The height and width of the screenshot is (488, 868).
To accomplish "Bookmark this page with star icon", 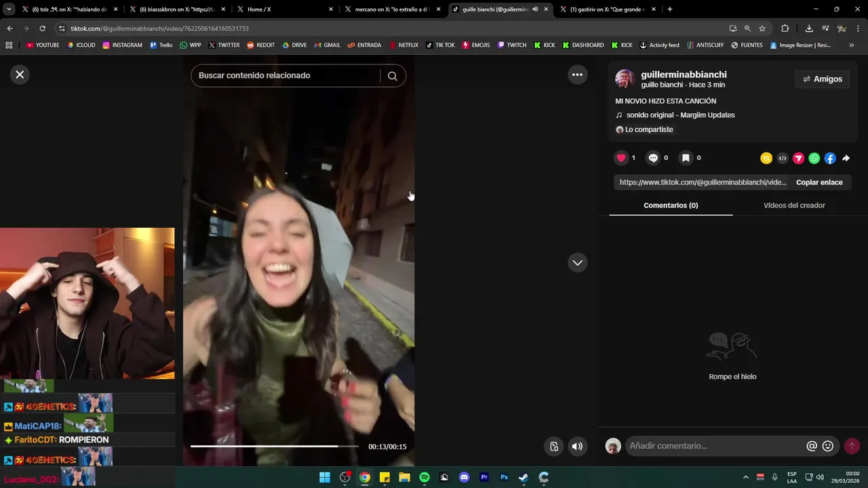I will click(762, 28).
